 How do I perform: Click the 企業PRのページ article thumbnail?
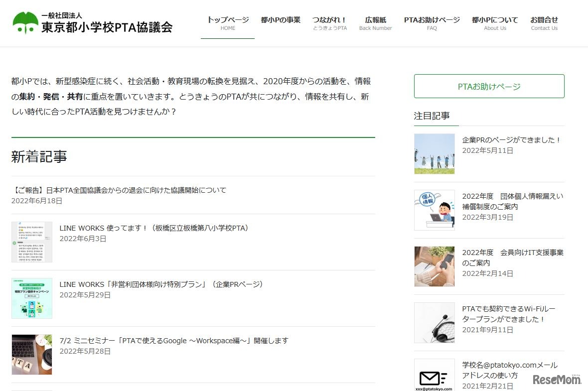(434, 153)
